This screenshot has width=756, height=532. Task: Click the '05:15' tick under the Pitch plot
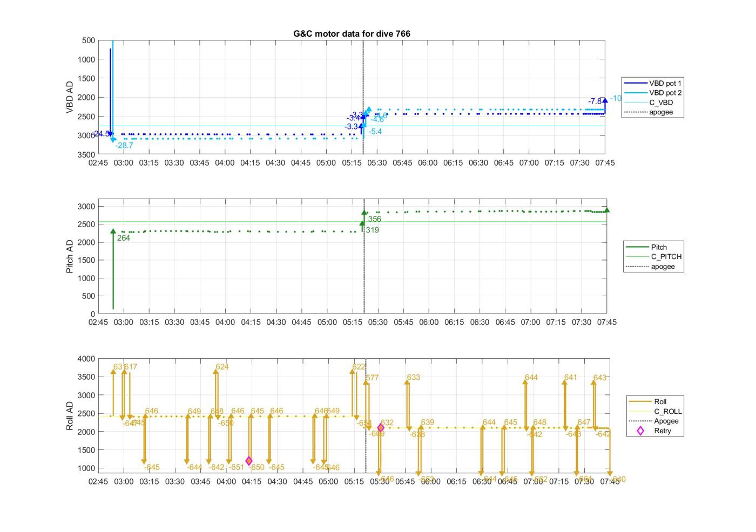pos(353,322)
